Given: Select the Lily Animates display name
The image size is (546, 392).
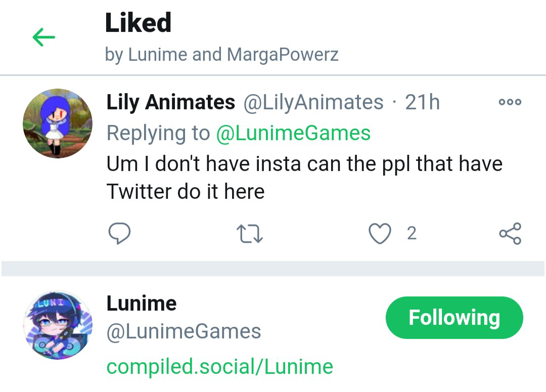Looking at the screenshot, I should [170, 102].
